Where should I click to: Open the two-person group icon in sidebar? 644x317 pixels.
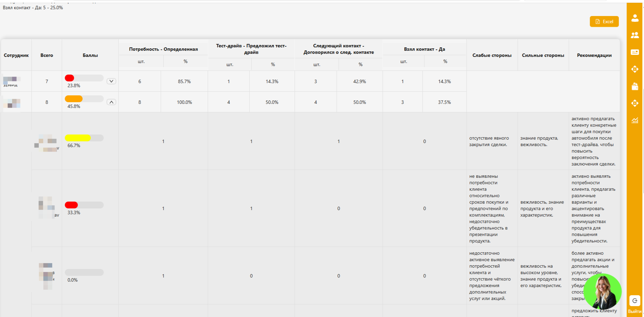tap(634, 35)
